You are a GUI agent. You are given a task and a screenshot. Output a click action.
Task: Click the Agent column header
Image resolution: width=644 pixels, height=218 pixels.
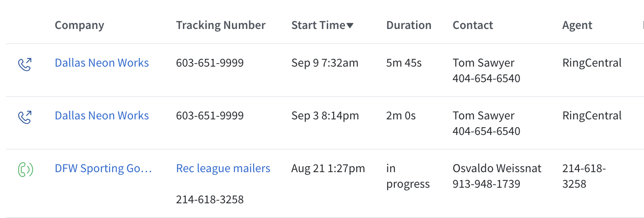click(x=577, y=25)
